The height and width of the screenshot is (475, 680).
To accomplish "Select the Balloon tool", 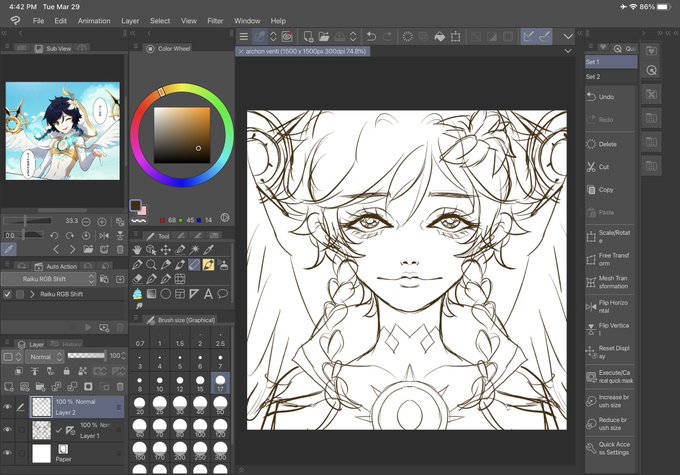I will pyautogui.click(x=222, y=294).
